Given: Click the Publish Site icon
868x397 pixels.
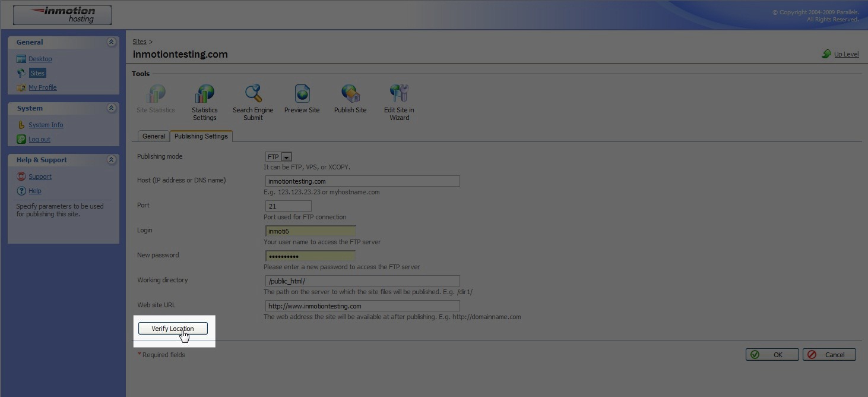Looking at the screenshot, I should pyautogui.click(x=350, y=93).
